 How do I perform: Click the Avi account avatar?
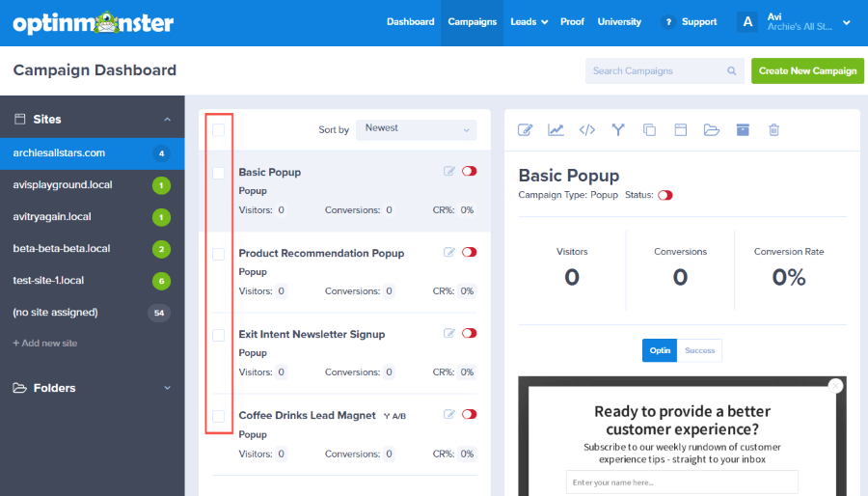click(x=747, y=22)
